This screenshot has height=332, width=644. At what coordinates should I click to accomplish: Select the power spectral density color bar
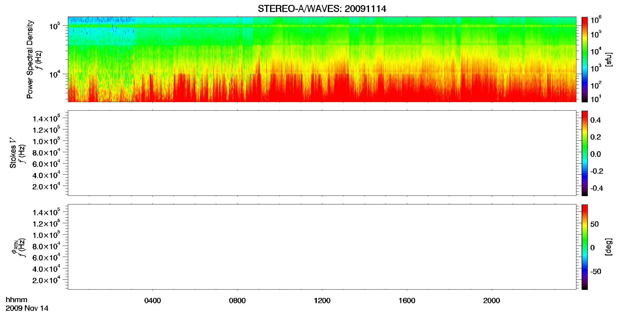tap(584, 59)
